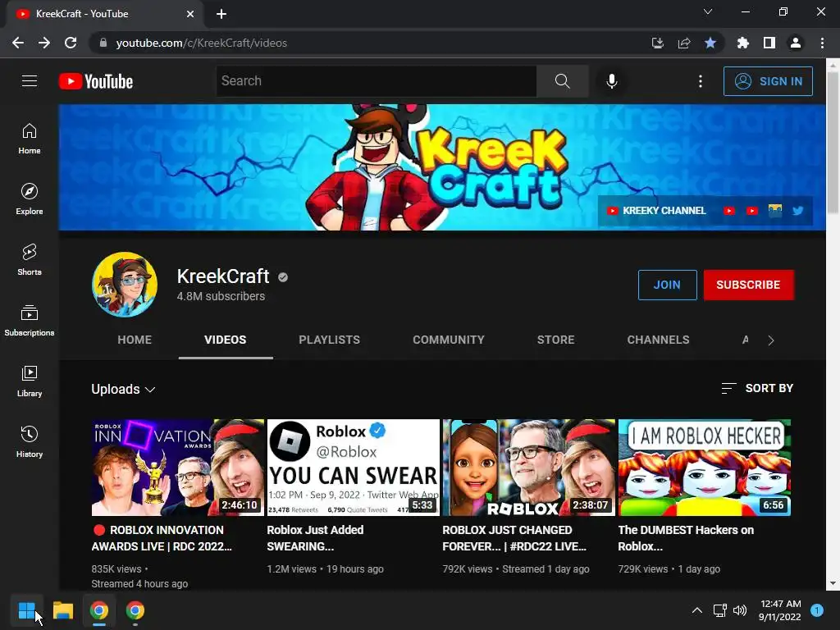840x630 pixels.
Task: Click the KreekCraft channel avatar
Action: [125, 285]
